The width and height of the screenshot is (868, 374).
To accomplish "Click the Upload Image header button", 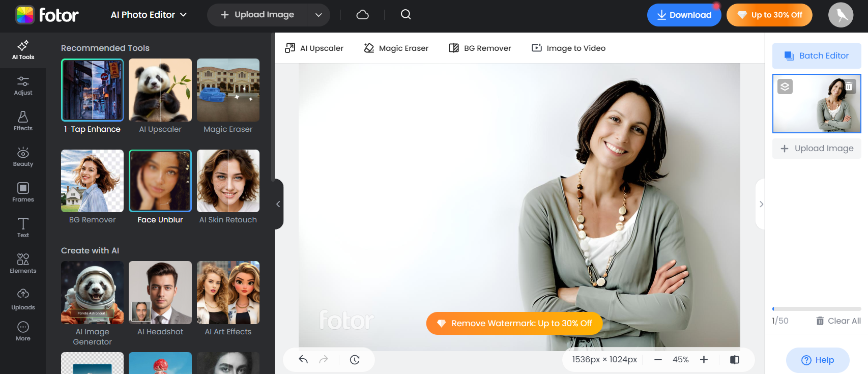I will [x=257, y=15].
